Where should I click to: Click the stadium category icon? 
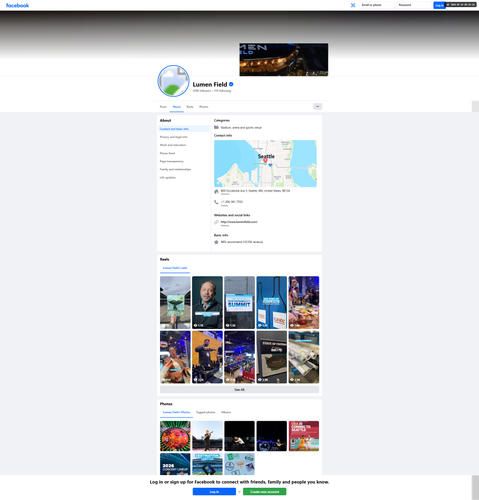coord(216,127)
